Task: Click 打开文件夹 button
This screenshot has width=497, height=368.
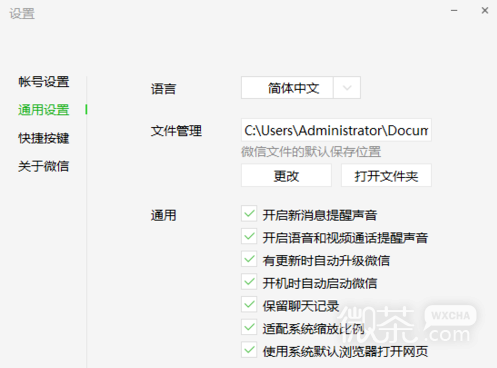Action: pos(386,175)
